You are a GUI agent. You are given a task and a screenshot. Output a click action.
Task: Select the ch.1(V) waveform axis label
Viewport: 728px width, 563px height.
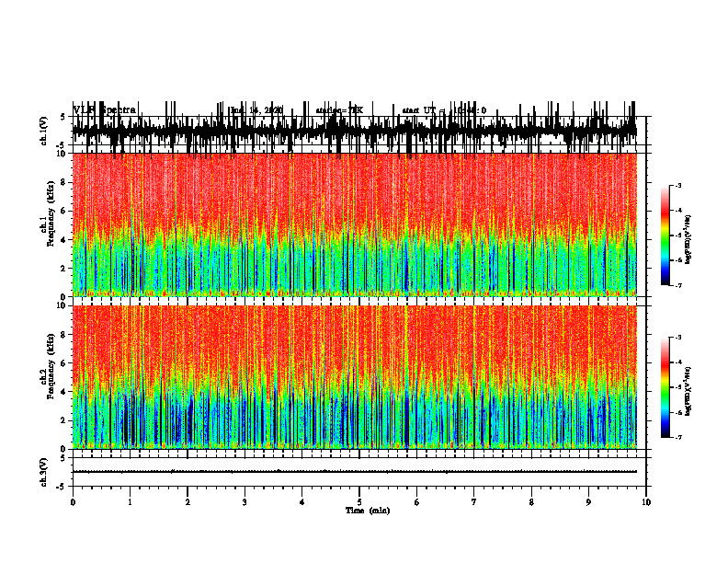pos(44,131)
